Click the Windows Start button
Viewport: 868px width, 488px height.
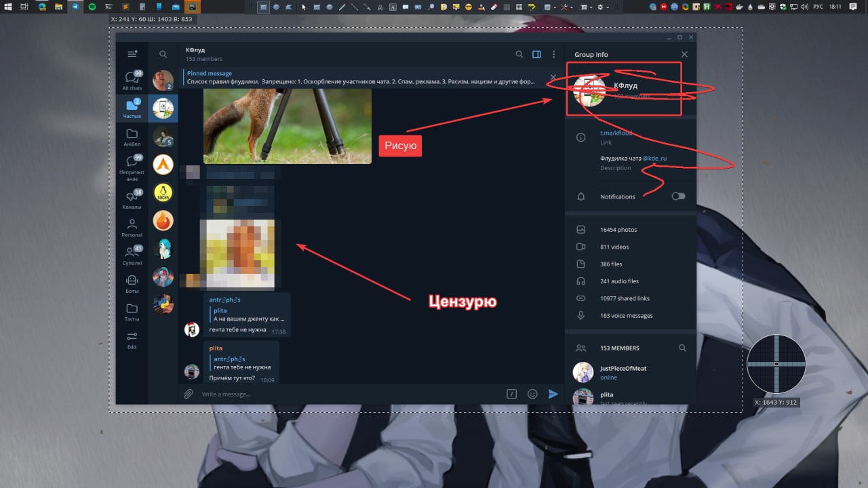(7, 7)
